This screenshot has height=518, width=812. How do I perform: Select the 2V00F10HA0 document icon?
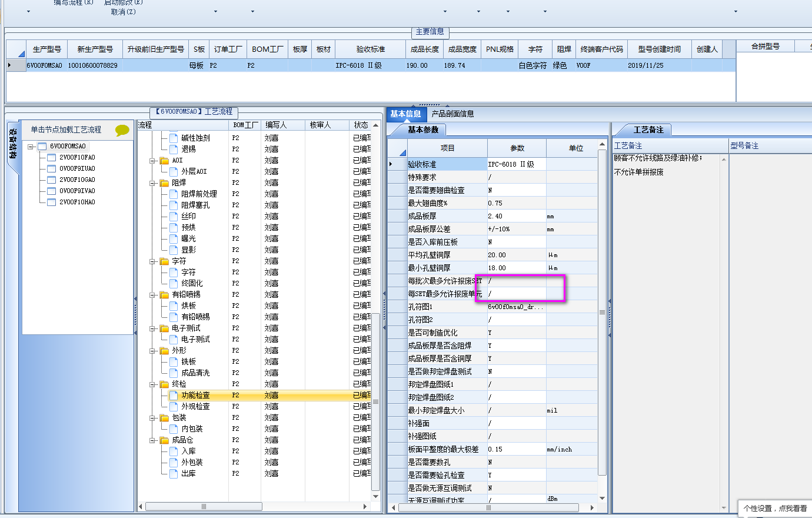click(x=52, y=202)
